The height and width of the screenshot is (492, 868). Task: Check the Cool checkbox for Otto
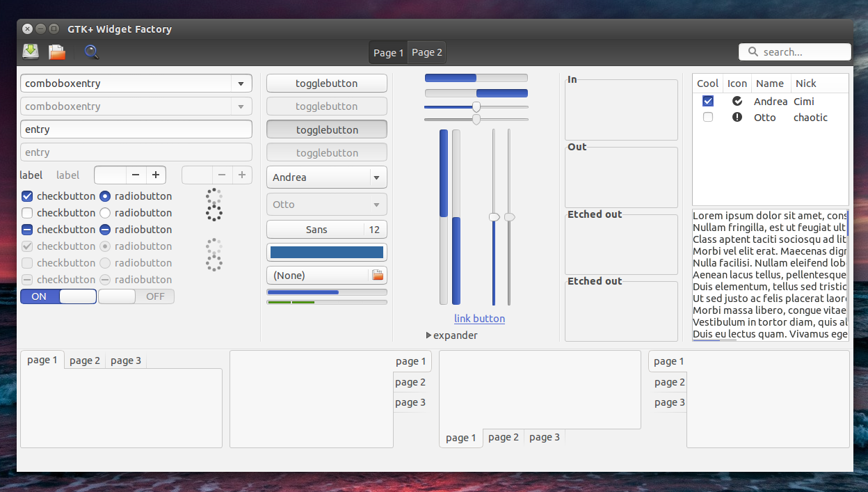tap(708, 118)
